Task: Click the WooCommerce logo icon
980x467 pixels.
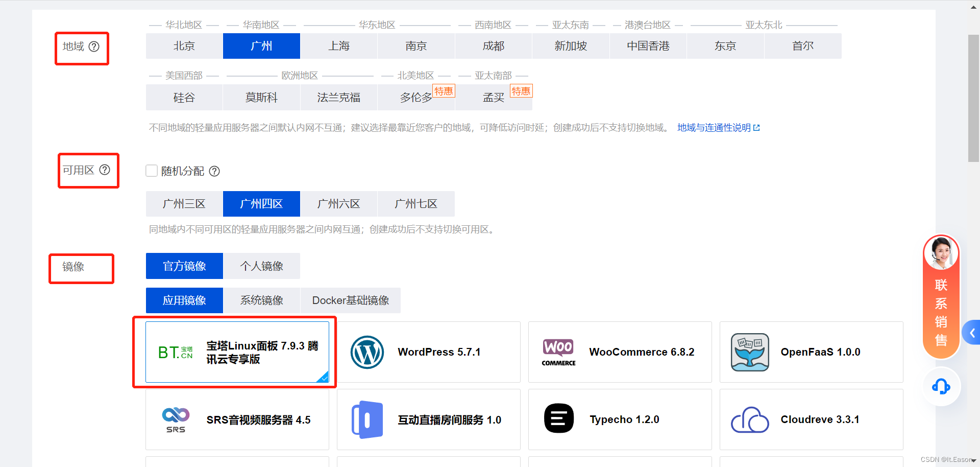Action: (558, 352)
